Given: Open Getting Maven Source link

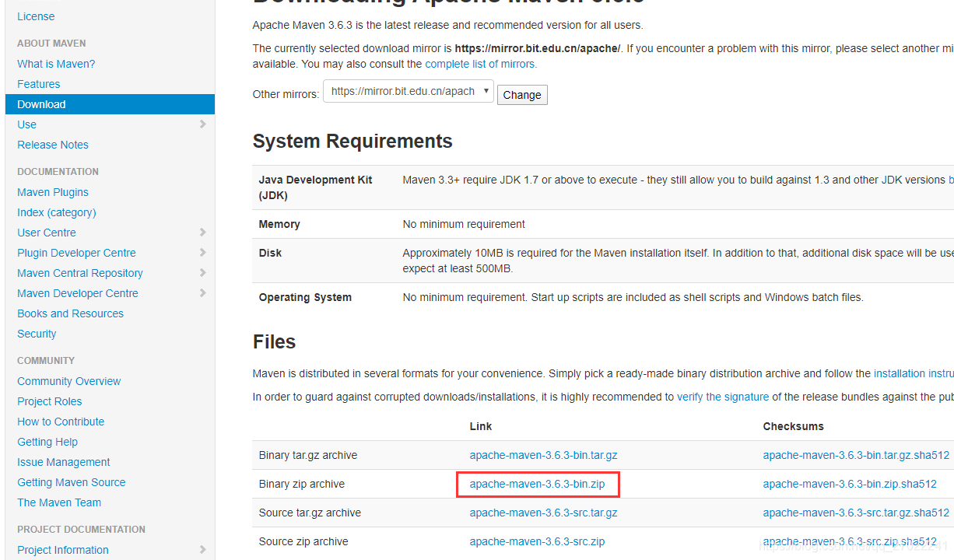Looking at the screenshot, I should tap(72, 482).
